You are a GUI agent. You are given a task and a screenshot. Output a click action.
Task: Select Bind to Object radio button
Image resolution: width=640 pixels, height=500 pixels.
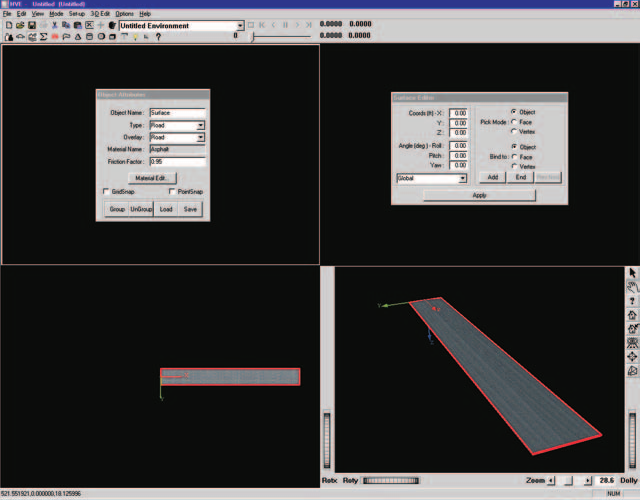[514, 147]
